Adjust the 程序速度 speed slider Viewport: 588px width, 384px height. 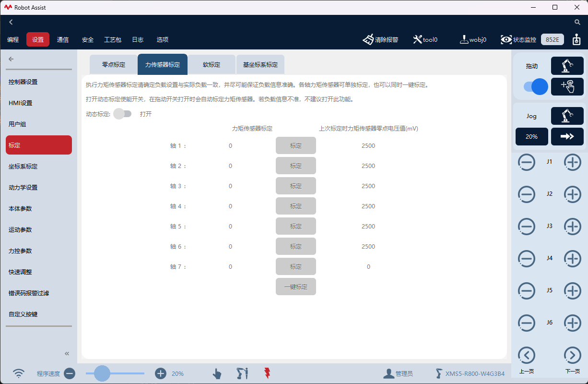[x=101, y=373]
